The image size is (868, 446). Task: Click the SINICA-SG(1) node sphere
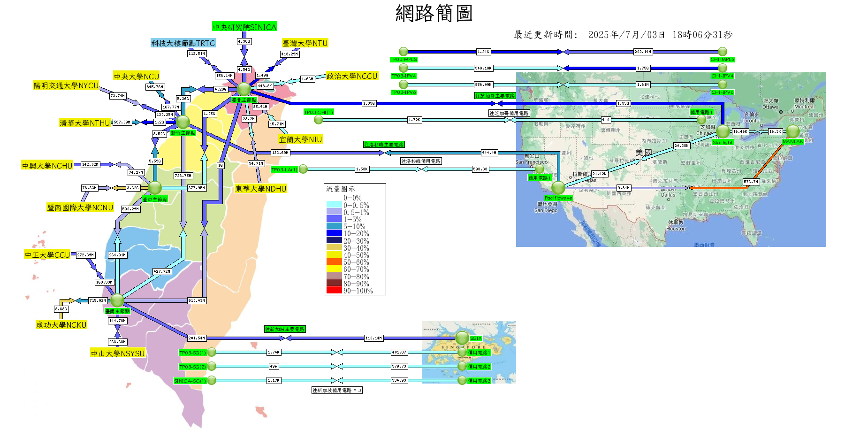212,380
